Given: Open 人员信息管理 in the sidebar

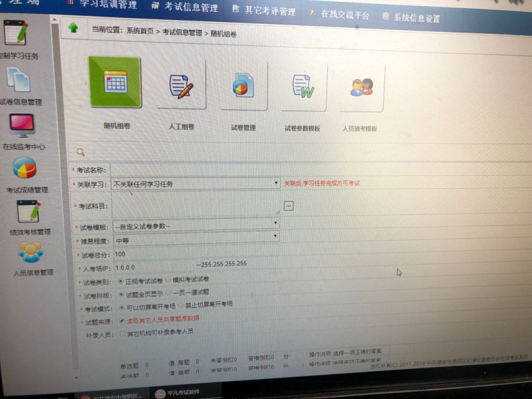Looking at the screenshot, I should pyautogui.click(x=30, y=253).
